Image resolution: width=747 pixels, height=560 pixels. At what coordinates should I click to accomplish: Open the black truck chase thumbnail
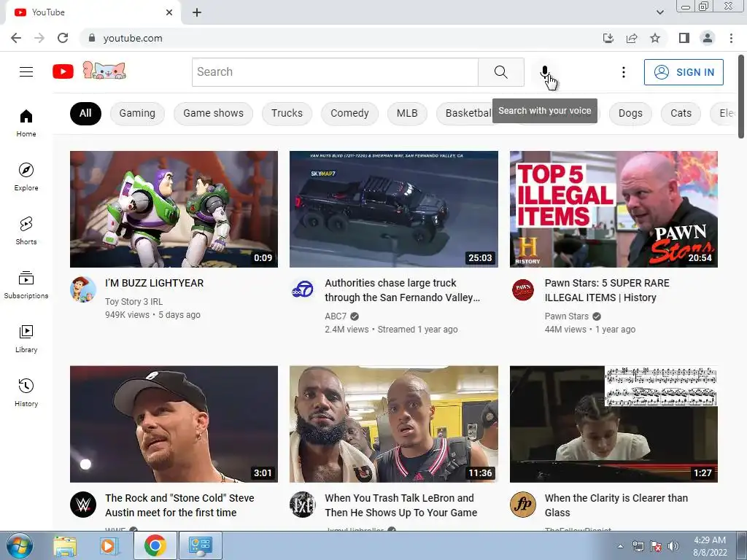[x=393, y=209]
